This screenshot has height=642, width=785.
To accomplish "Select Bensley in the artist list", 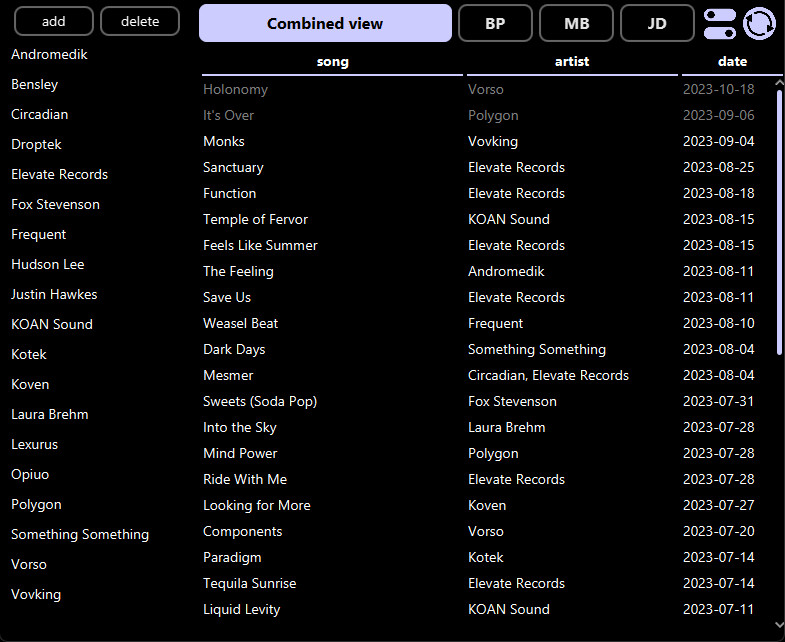I will (35, 84).
